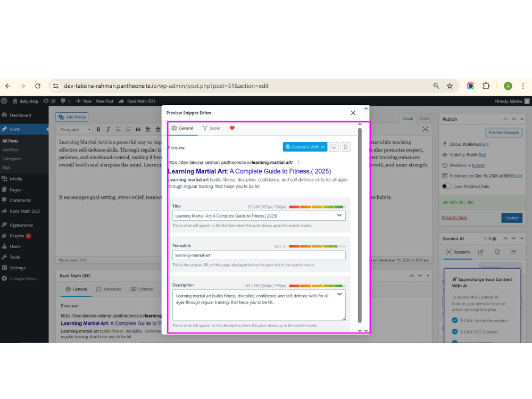Select General tab in snippet editor
This screenshot has height=399, width=532.
182,128
